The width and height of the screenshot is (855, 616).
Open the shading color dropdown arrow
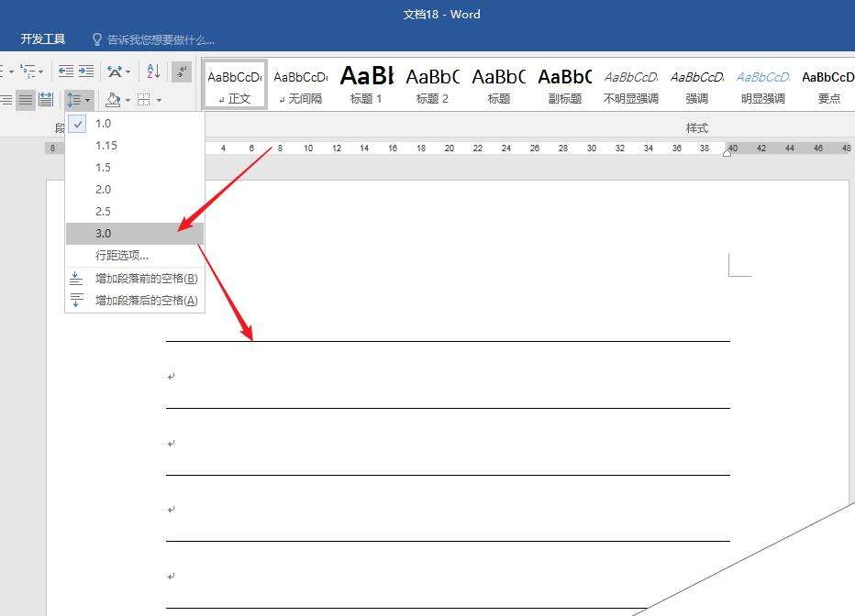pos(128,100)
